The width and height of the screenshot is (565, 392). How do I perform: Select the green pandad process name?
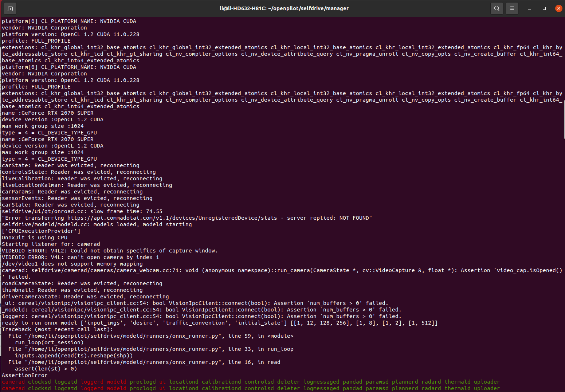(352, 381)
